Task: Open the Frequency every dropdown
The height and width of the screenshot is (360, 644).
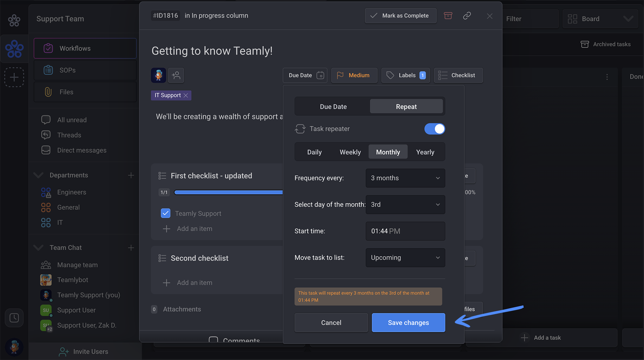Action: 405,178
